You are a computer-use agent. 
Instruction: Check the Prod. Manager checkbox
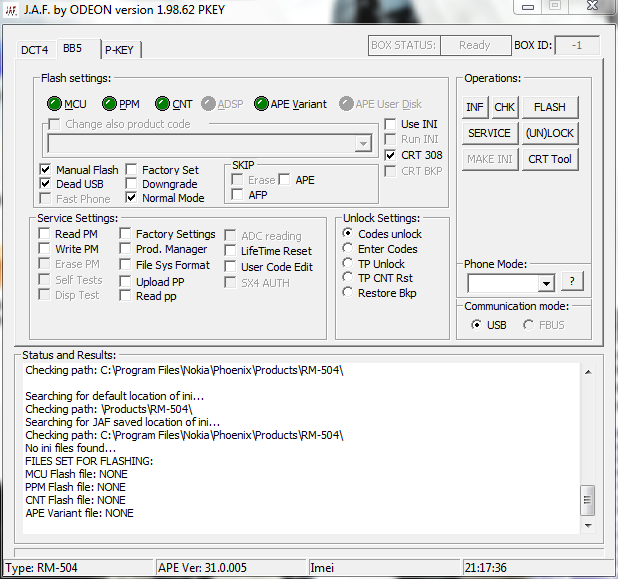(x=125, y=249)
